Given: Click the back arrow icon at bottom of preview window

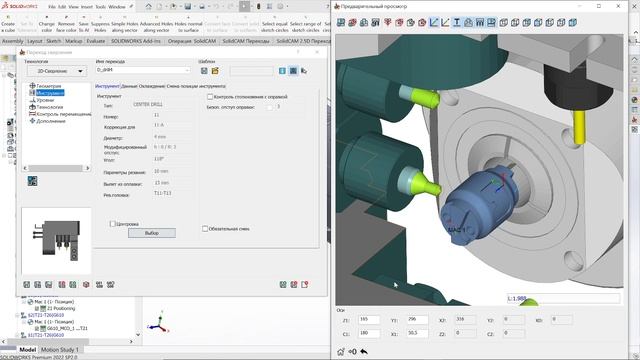Looking at the screenshot, I should pos(364,351).
